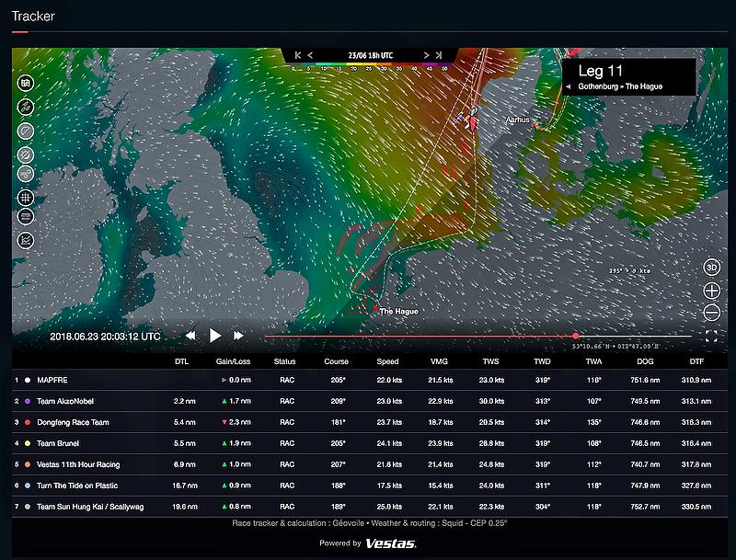Jump to last weather forecast time
736x560 pixels.
point(439,55)
